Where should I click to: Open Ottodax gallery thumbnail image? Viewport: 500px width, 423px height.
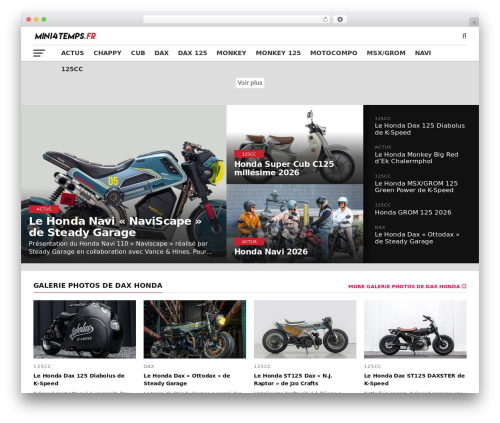click(195, 329)
